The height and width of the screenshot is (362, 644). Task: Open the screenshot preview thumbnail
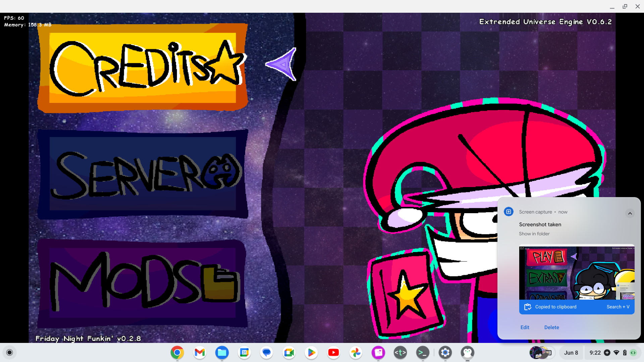pos(577,273)
